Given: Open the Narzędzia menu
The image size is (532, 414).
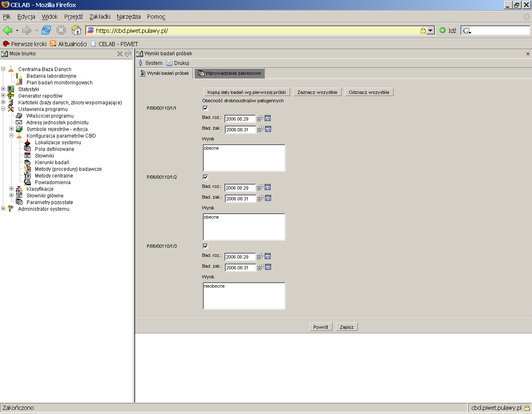Looking at the screenshot, I should [x=128, y=17].
